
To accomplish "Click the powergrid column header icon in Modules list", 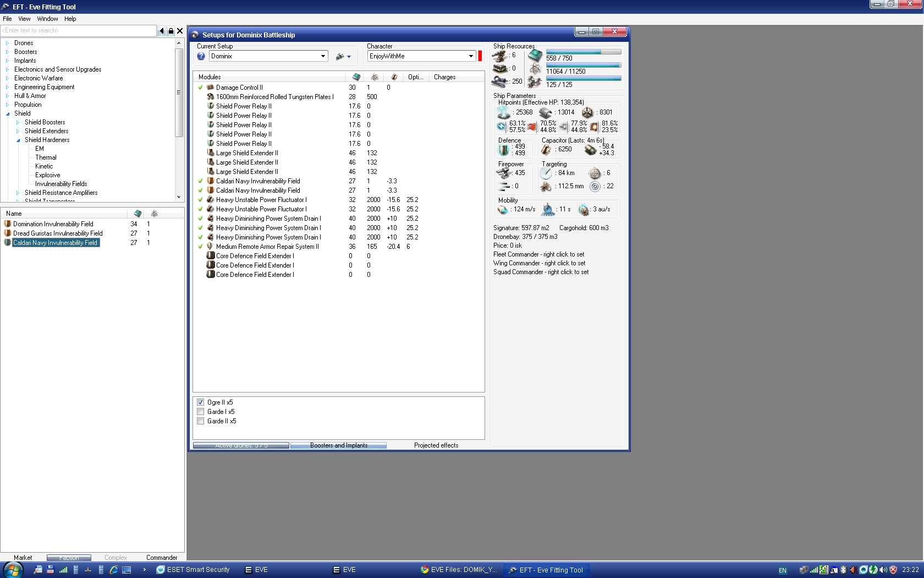I will click(375, 77).
